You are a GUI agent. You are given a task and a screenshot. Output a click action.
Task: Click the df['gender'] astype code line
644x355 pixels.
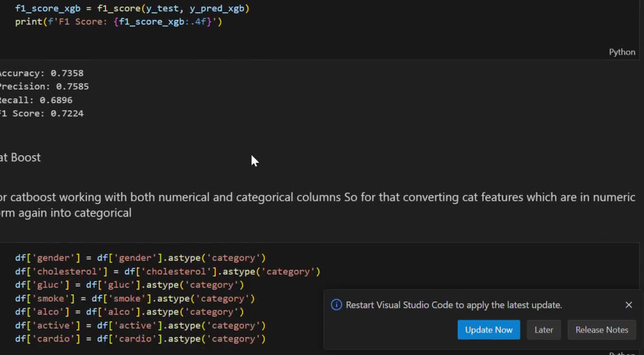[x=140, y=258]
